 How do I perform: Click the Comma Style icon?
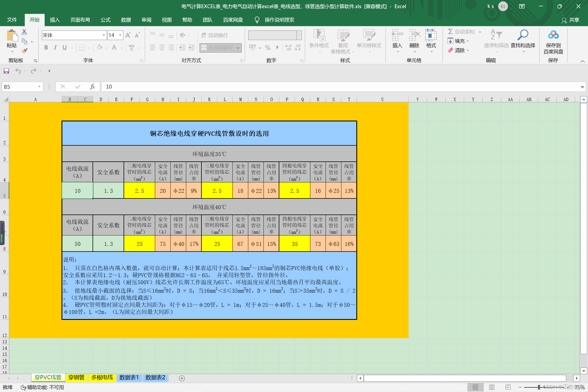[x=277, y=48]
